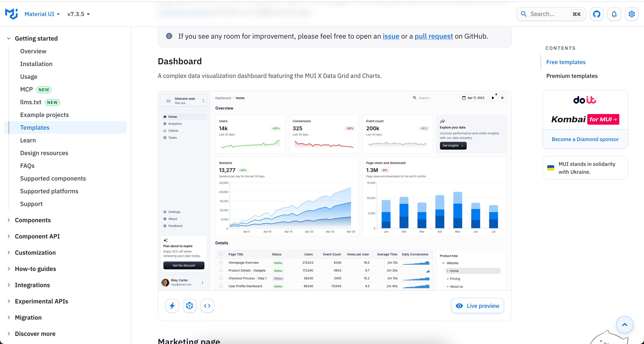Check the Checkout Process row checkbox
The width and height of the screenshot is (644, 344).
221,278
